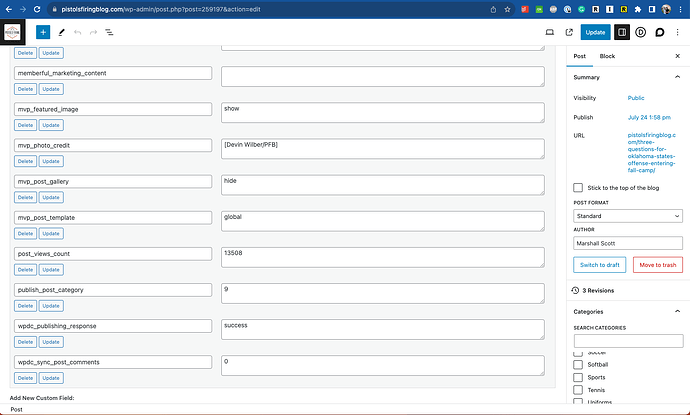Open the post preview device icon
This screenshot has width=690, height=415.
click(550, 32)
